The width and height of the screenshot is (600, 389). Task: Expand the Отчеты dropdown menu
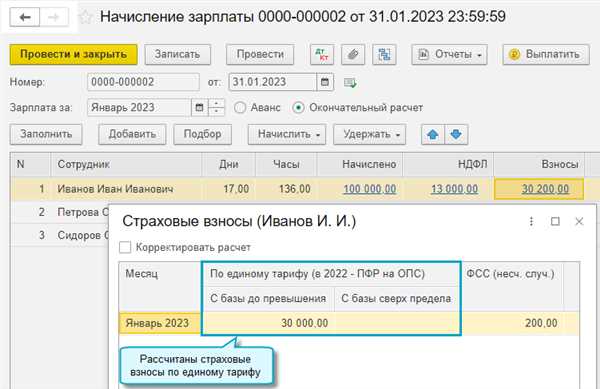[x=449, y=55]
